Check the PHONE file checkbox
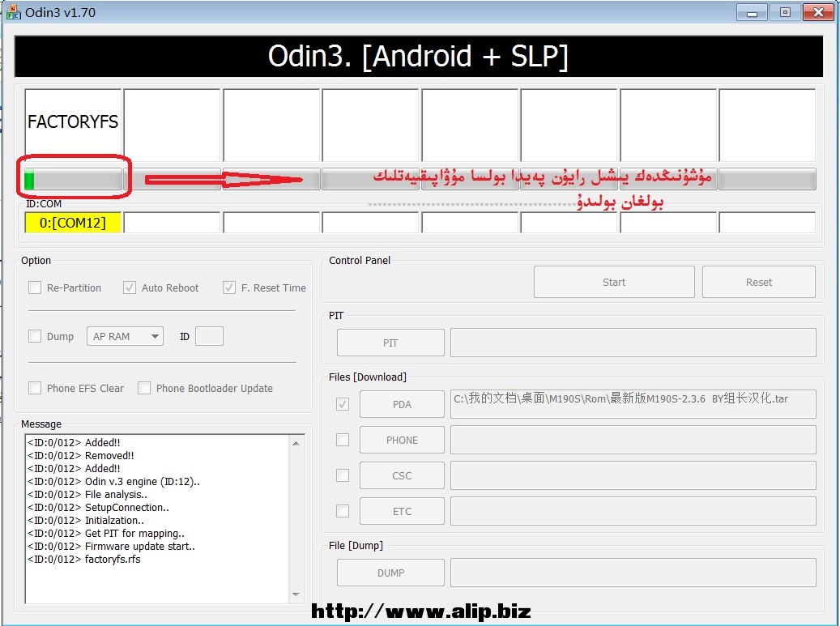Viewport: 840px width, 626px height. (343, 440)
